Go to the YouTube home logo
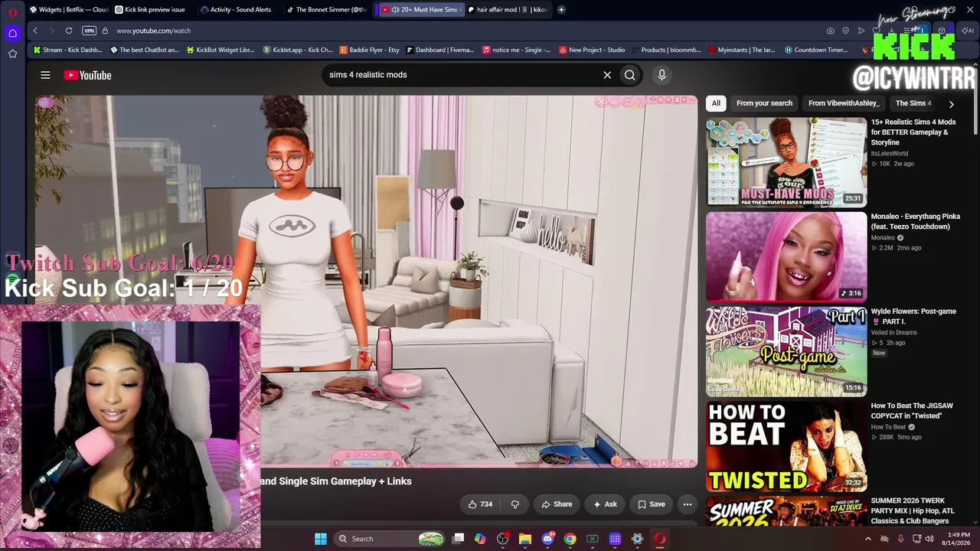The image size is (980, 551). [88, 75]
